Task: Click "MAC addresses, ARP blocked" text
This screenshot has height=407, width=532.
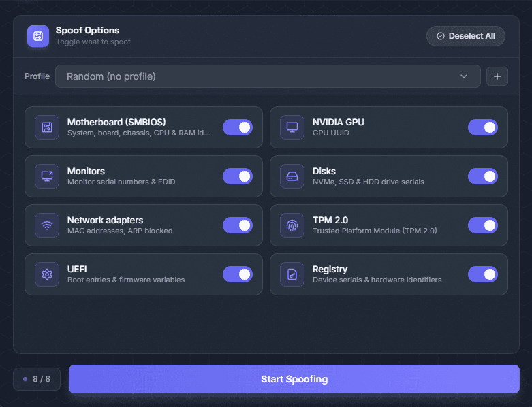Action: tap(120, 231)
